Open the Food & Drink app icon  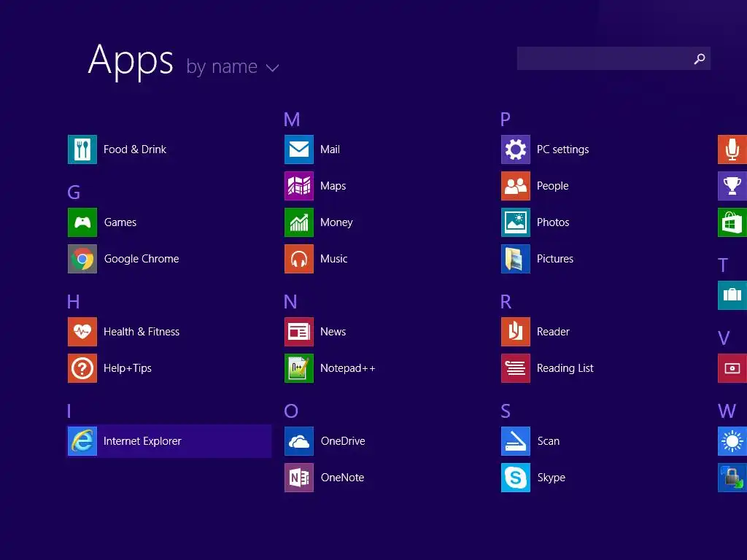tap(82, 149)
